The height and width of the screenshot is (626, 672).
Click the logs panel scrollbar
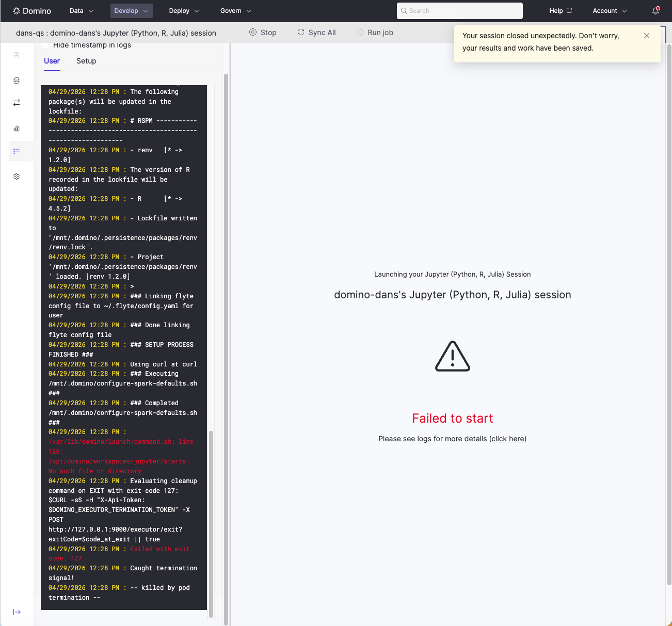coord(226,348)
